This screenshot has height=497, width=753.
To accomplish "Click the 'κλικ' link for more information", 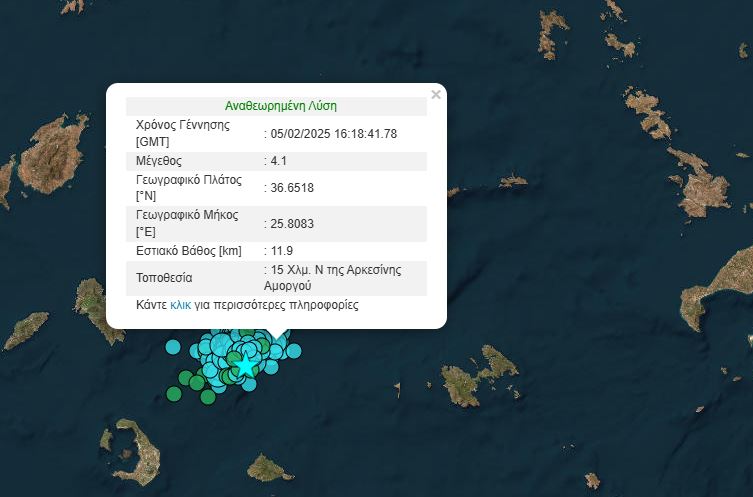I will (180, 304).
